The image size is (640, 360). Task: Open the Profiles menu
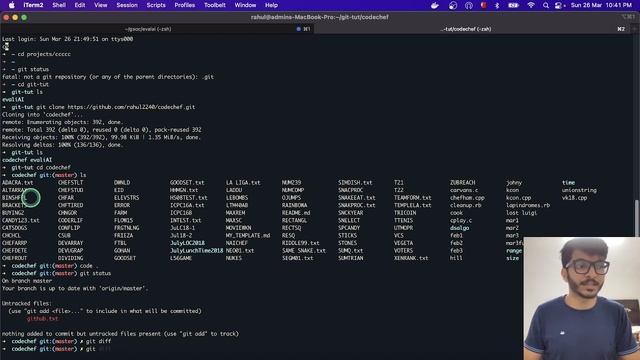[x=184, y=5]
